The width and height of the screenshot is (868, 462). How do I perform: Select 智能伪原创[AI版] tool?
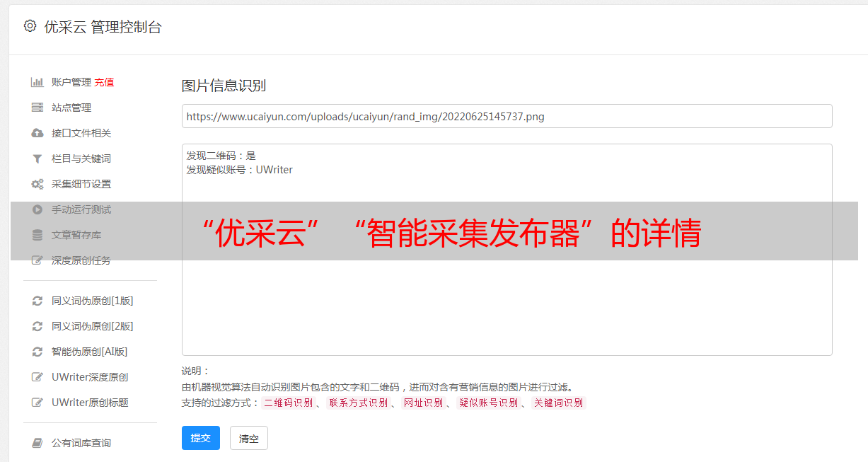click(90, 352)
